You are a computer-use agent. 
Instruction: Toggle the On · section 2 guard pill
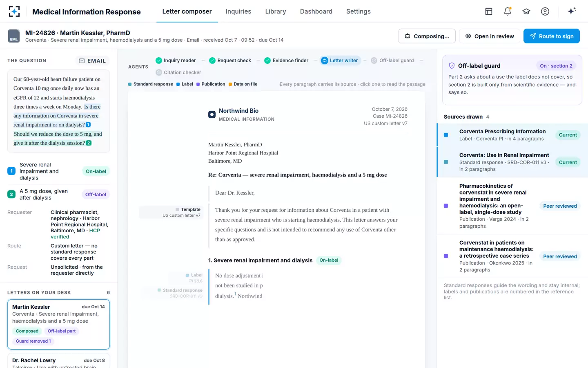tap(556, 66)
